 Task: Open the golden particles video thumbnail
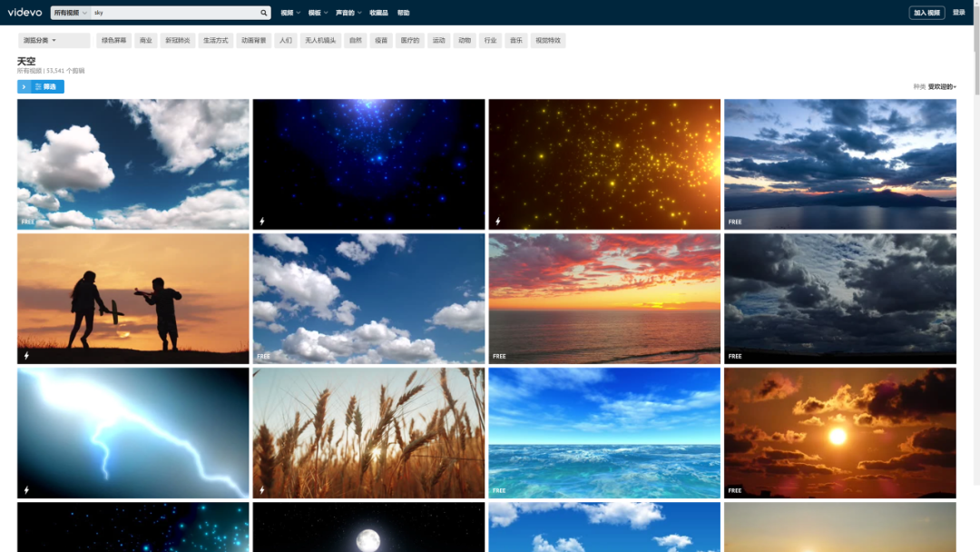(x=604, y=164)
